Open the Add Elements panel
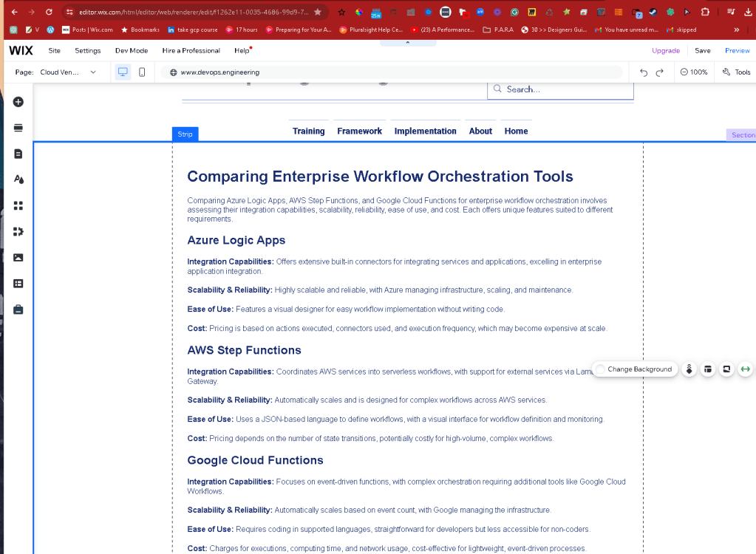Image resolution: width=756 pixels, height=554 pixels. click(x=18, y=102)
